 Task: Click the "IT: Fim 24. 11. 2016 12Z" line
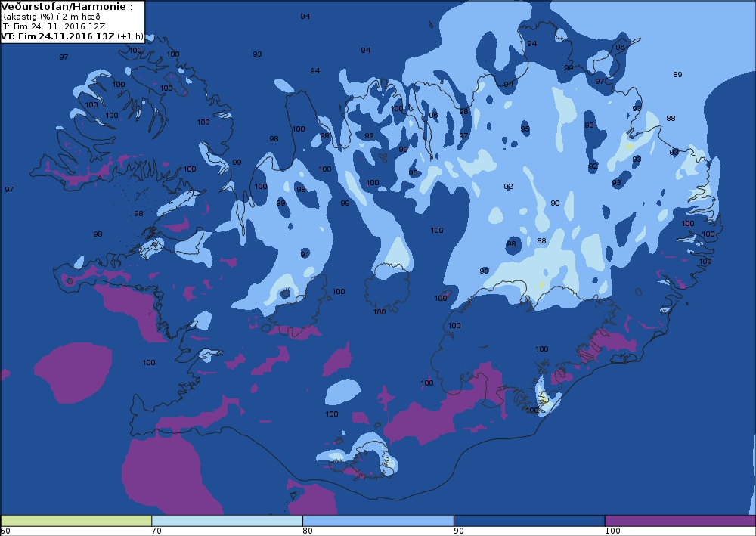coord(53,26)
